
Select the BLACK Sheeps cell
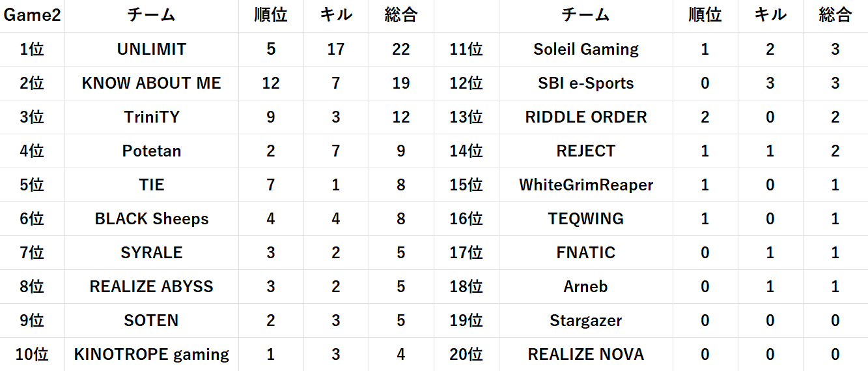click(x=152, y=219)
